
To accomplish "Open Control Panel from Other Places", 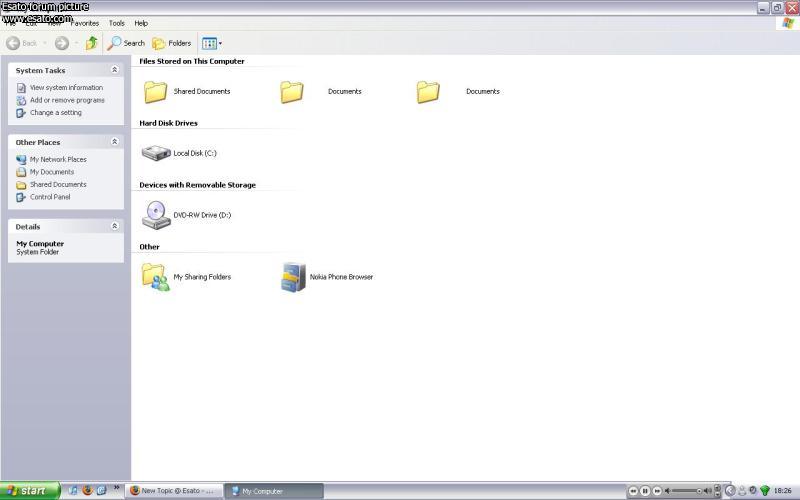I will 50,197.
